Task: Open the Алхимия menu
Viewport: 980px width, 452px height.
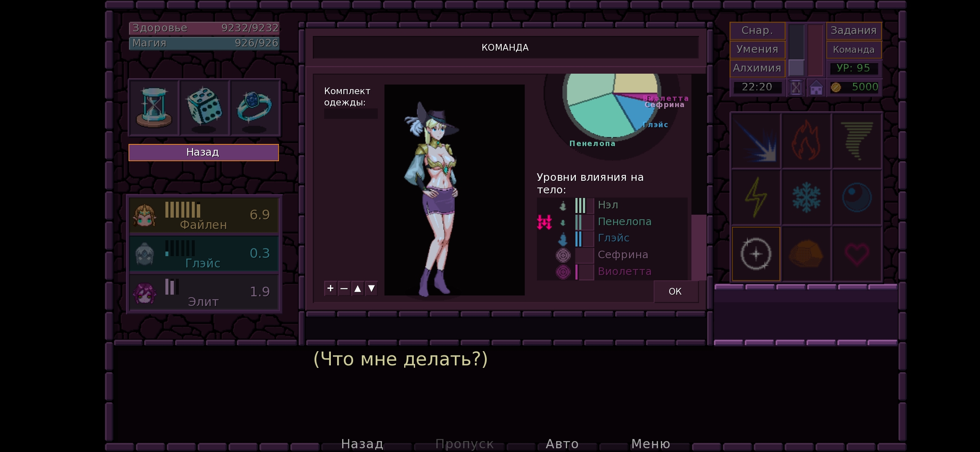Action: (x=757, y=68)
